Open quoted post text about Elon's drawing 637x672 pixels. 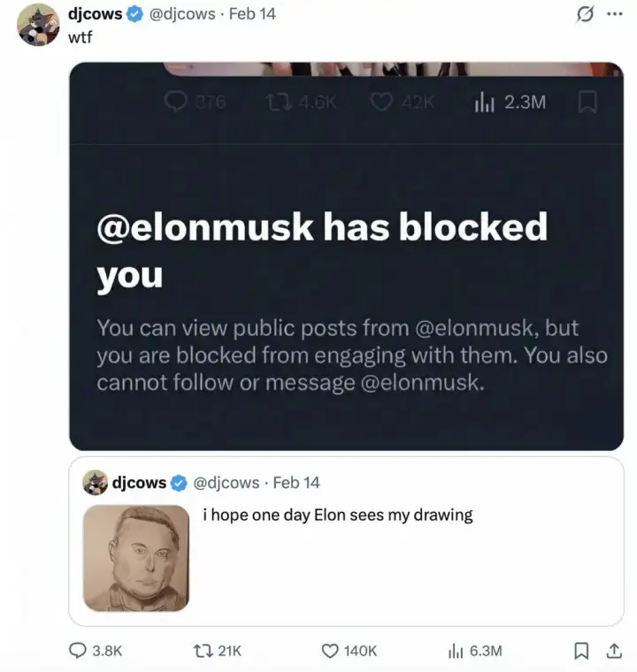click(338, 515)
